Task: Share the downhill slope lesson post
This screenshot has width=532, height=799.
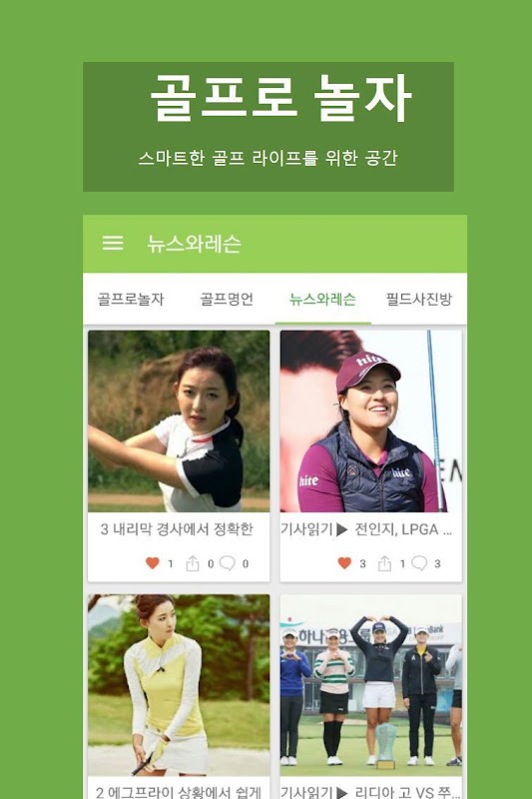Action: (x=193, y=563)
